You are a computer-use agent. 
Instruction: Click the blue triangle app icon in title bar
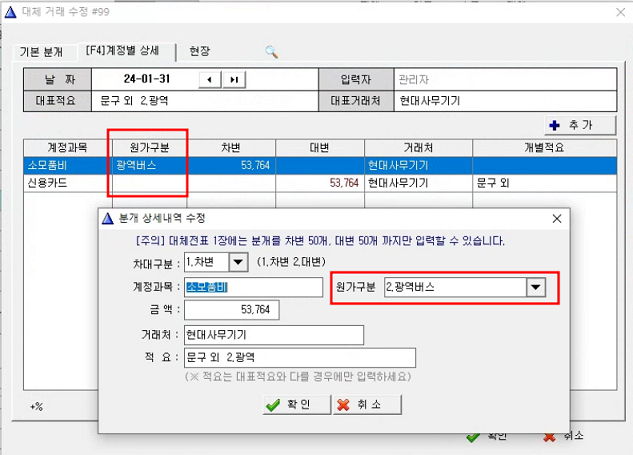pyautogui.click(x=10, y=12)
